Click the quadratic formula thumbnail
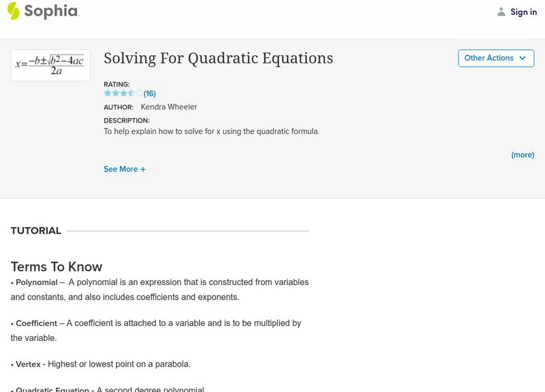Screen dimensions: 545x392 (50, 65)
